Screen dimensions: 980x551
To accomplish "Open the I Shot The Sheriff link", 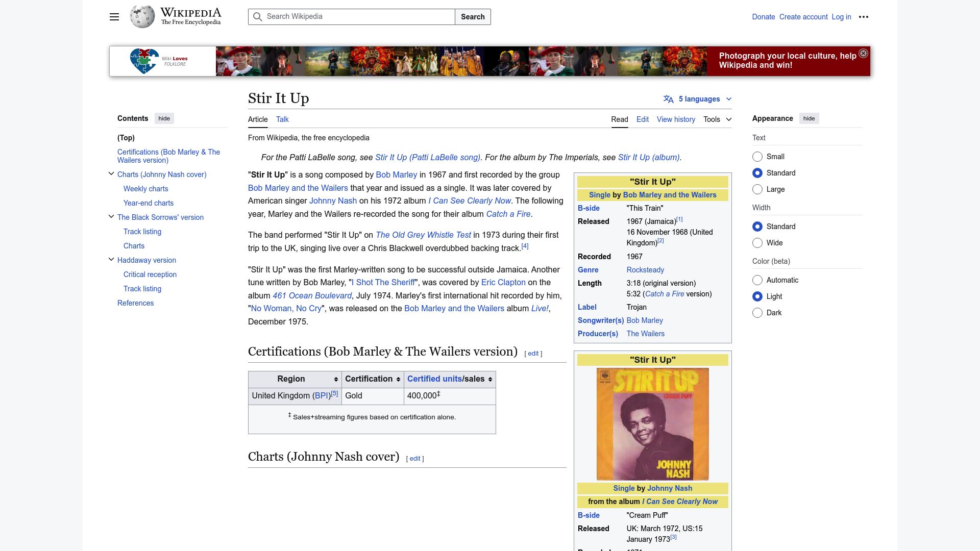I will coord(383,282).
